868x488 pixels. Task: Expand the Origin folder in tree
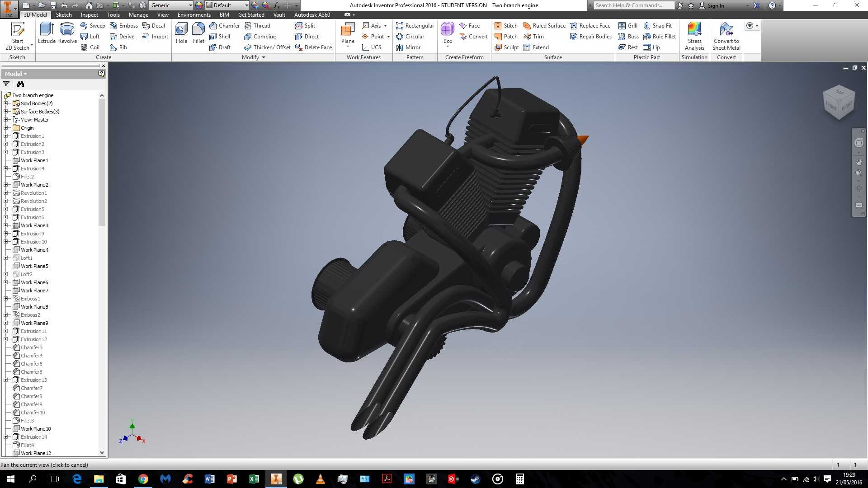click(6, 128)
